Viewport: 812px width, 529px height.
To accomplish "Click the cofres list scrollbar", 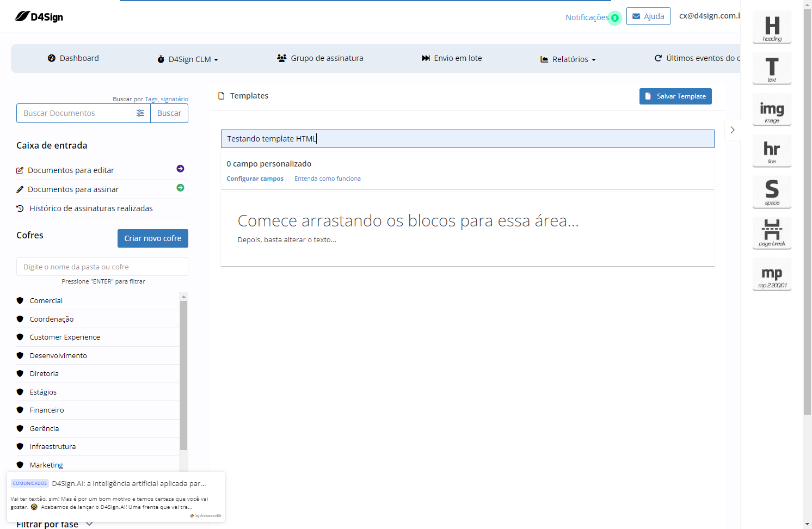I will click(x=183, y=376).
